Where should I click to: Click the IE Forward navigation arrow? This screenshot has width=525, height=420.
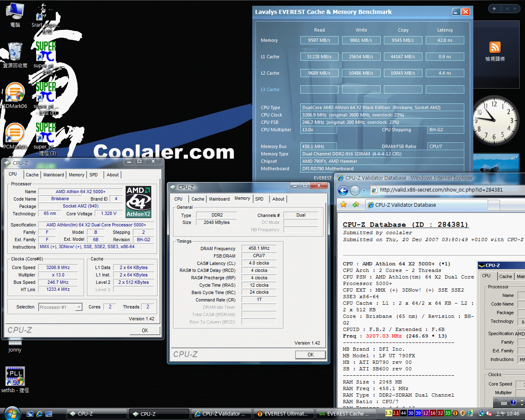pyautogui.click(x=355, y=190)
